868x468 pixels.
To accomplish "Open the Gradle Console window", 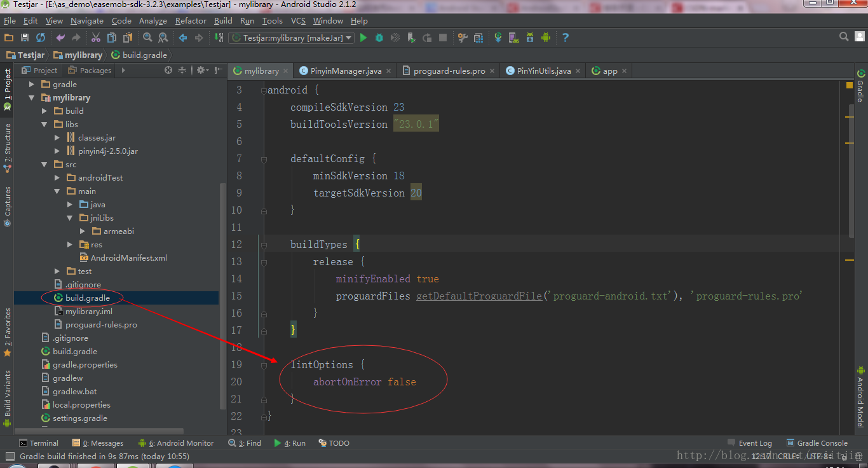I will 817,443.
